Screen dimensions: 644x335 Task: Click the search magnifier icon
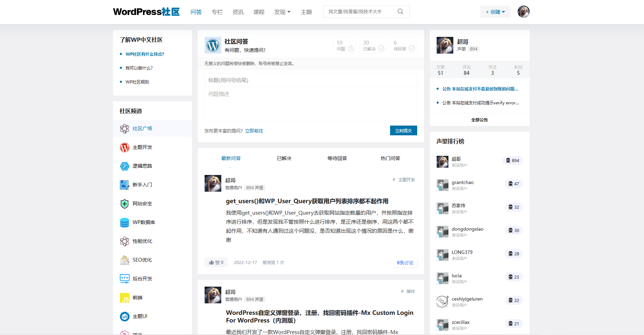pyautogui.click(x=400, y=11)
